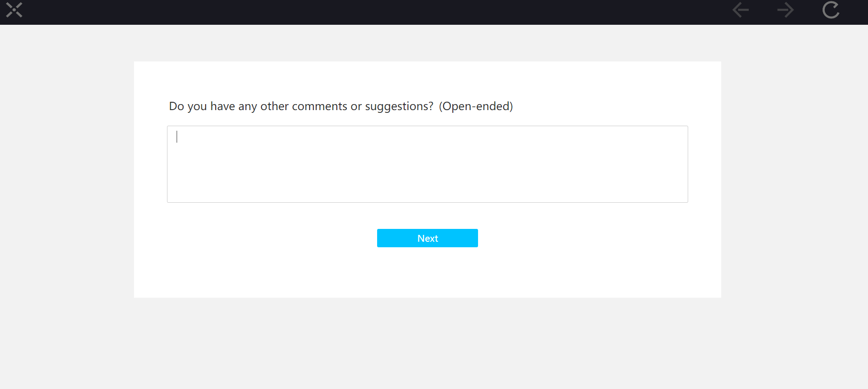868x389 pixels.
Task: Advance the survey by clicking Next
Action: [428, 238]
